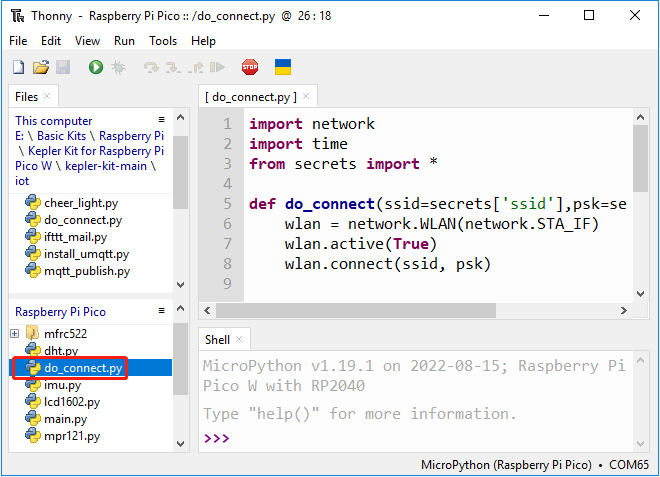Viewport: 660px width, 477px height.
Task: Click up arrow of This computer scrollbar
Action: point(181,117)
